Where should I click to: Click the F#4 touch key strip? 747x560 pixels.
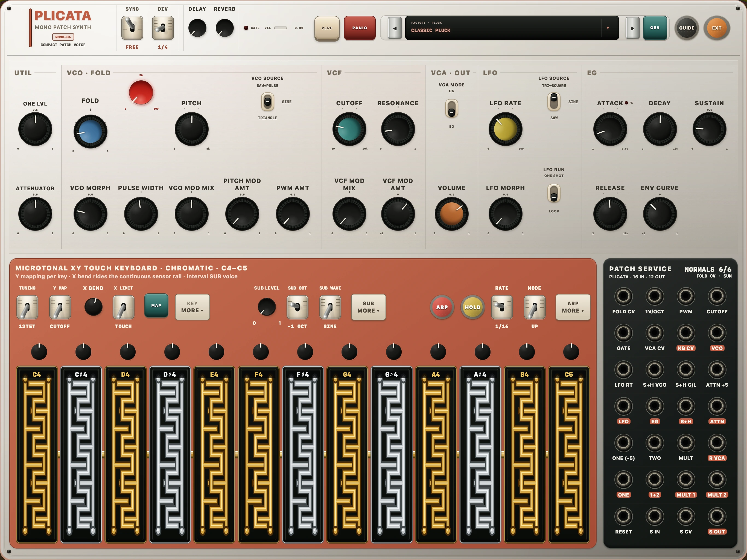pyautogui.click(x=303, y=454)
